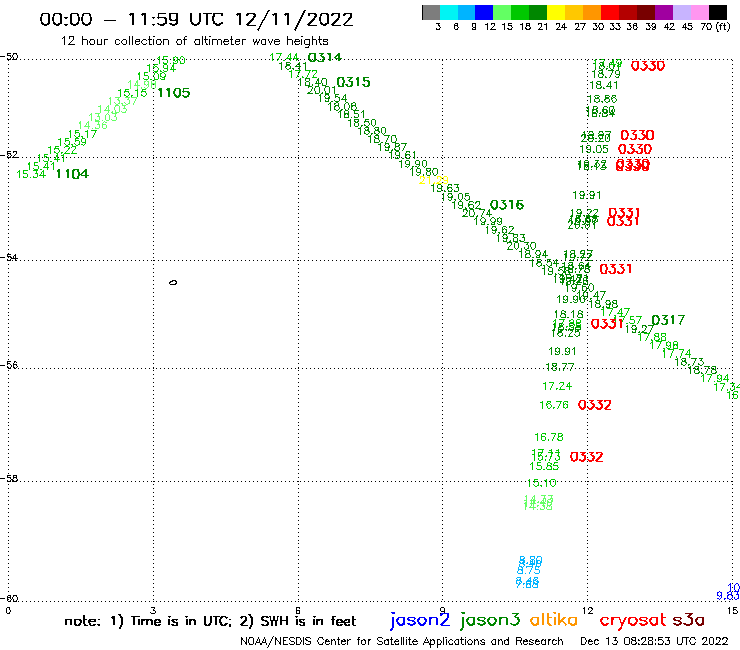Click the note 'Time is in UTC; SWH is in feet'

210,621
